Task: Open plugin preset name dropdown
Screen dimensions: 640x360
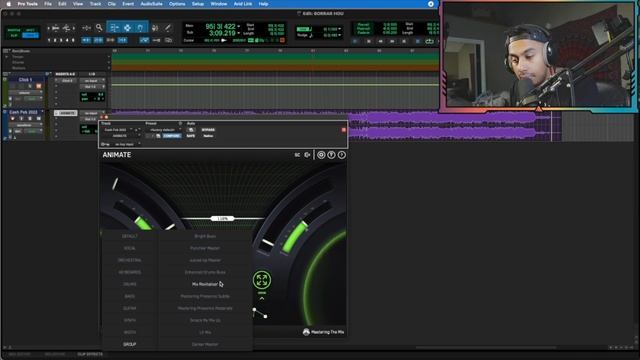Action: click(164, 130)
